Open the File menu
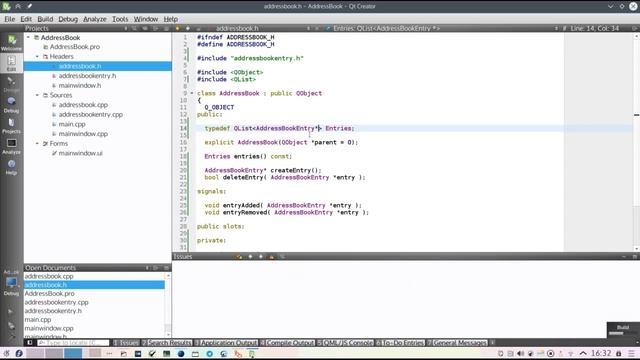 click(9, 19)
